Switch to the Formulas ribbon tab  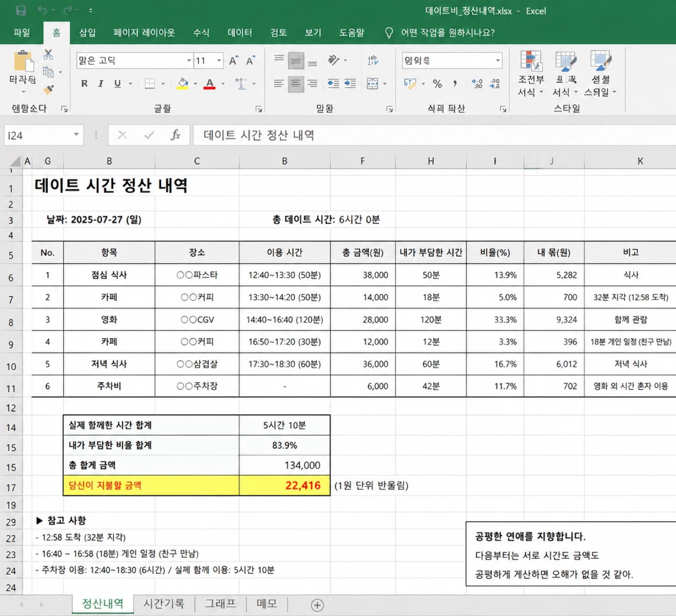click(x=201, y=32)
